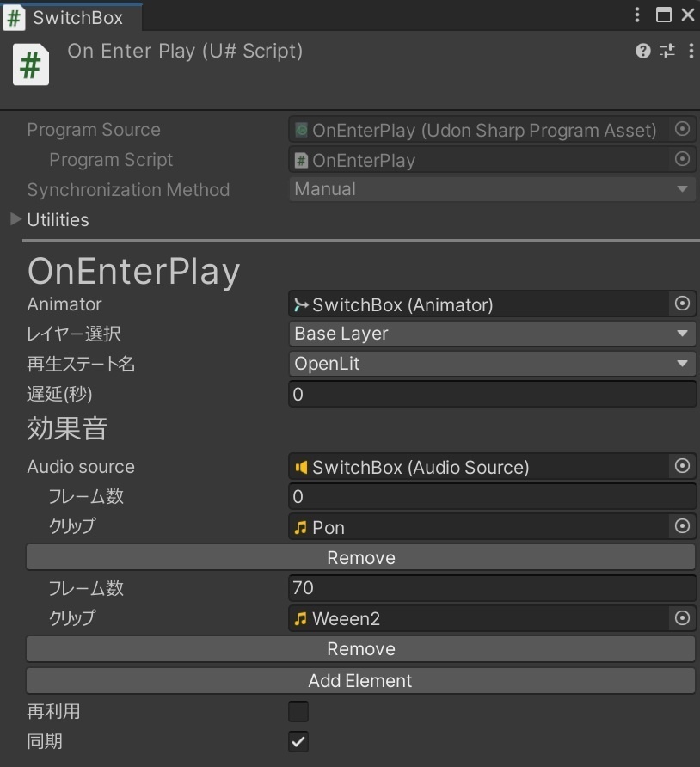Enable the 再利用 checkbox
Viewport: 700px width, 767px height.
pyautogui.click(x=298, y=711)
